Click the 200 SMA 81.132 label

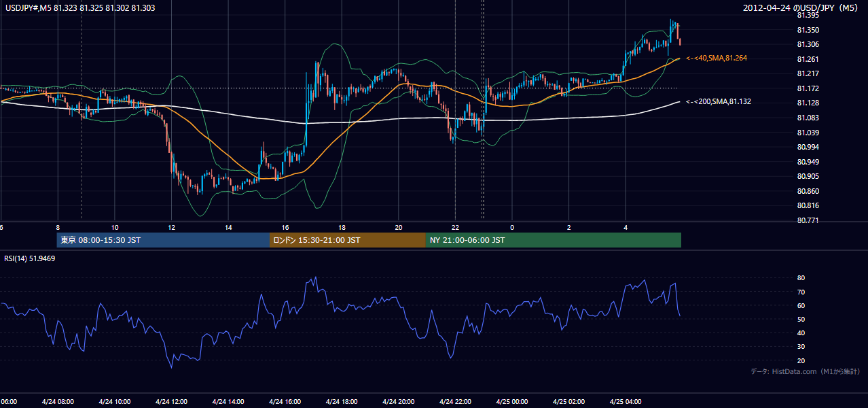(719, 101)
